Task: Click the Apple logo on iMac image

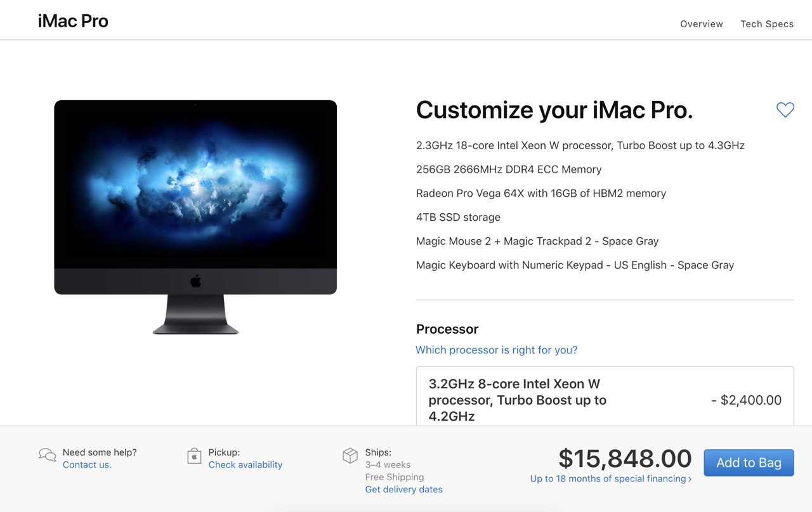Action: pos(195,281)
